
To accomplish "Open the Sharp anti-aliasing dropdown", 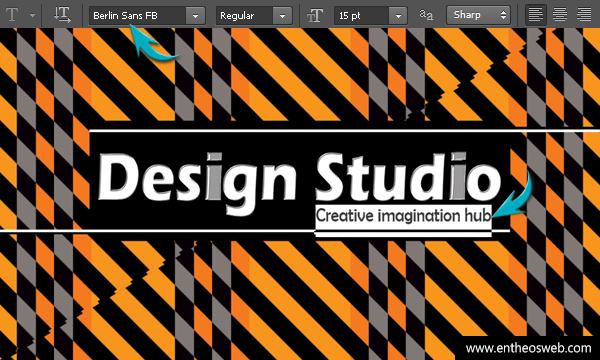I will (x=478, y=15).
